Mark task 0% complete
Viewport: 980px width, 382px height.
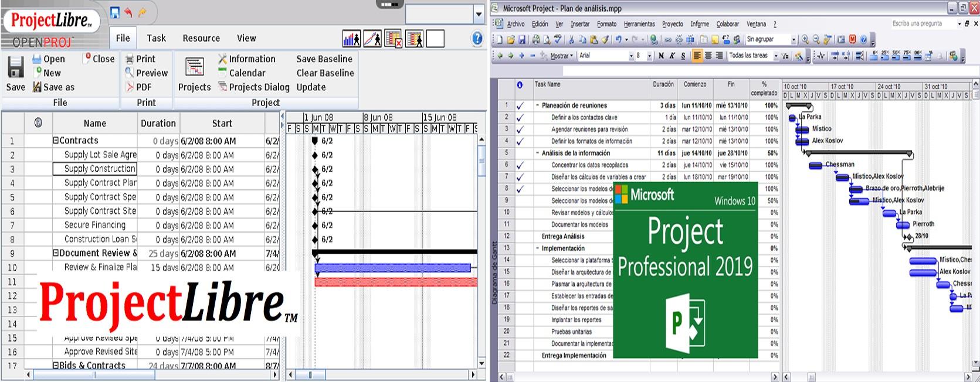(x=874, y=56)
